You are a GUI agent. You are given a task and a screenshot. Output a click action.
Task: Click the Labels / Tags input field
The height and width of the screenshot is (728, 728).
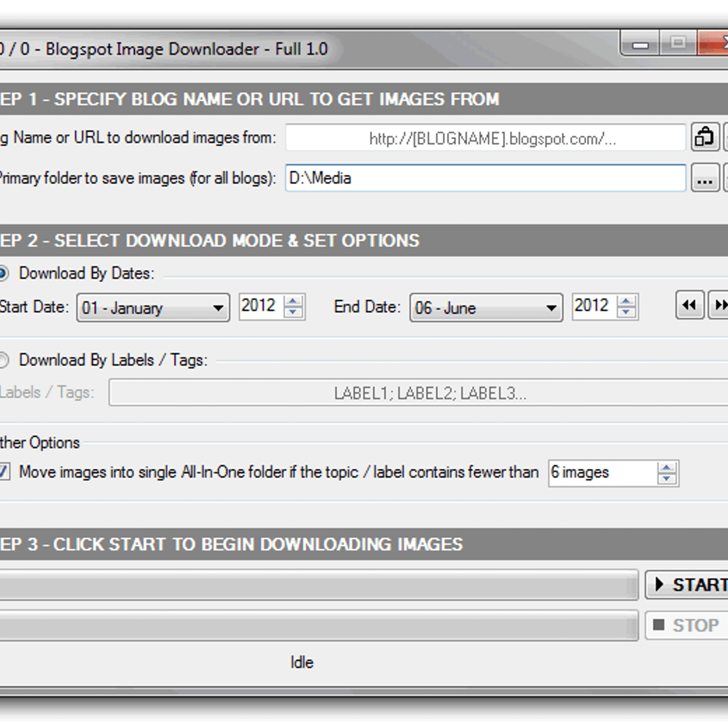coord(419,393)
